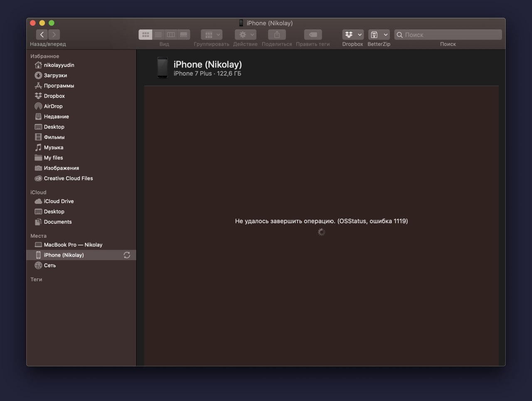Screen dimensions: 532x401
Task: Click the sync icon beside iPhone (Nikolay)
Action: click(x=127, y=255)
